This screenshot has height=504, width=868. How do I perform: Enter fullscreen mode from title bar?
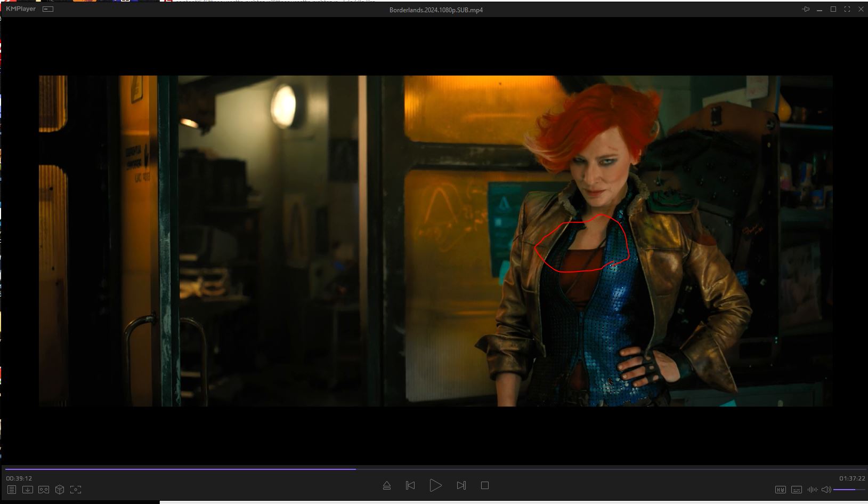pos(847,9)
